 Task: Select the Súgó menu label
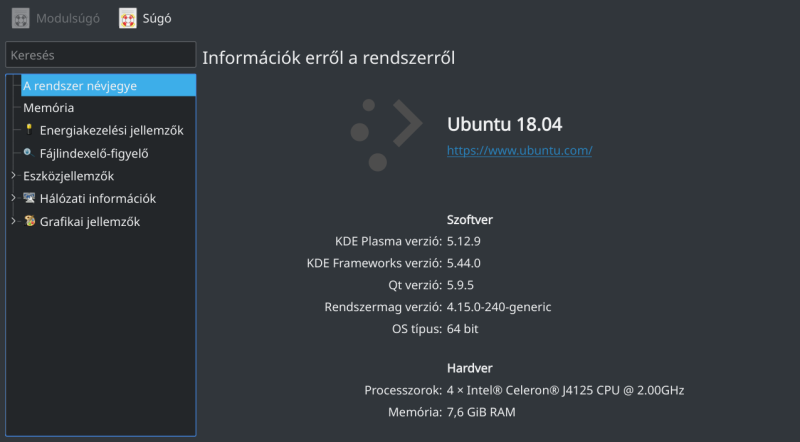pyautogui.click(x=157, y=19)
